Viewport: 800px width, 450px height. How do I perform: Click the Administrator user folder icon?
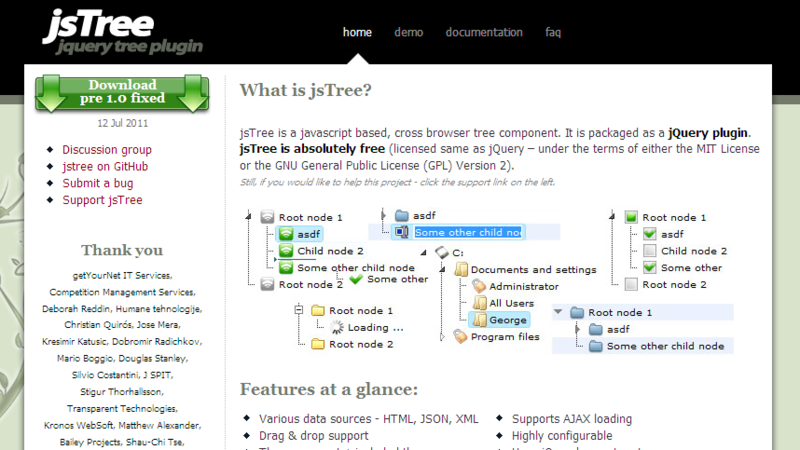(479, 286)
